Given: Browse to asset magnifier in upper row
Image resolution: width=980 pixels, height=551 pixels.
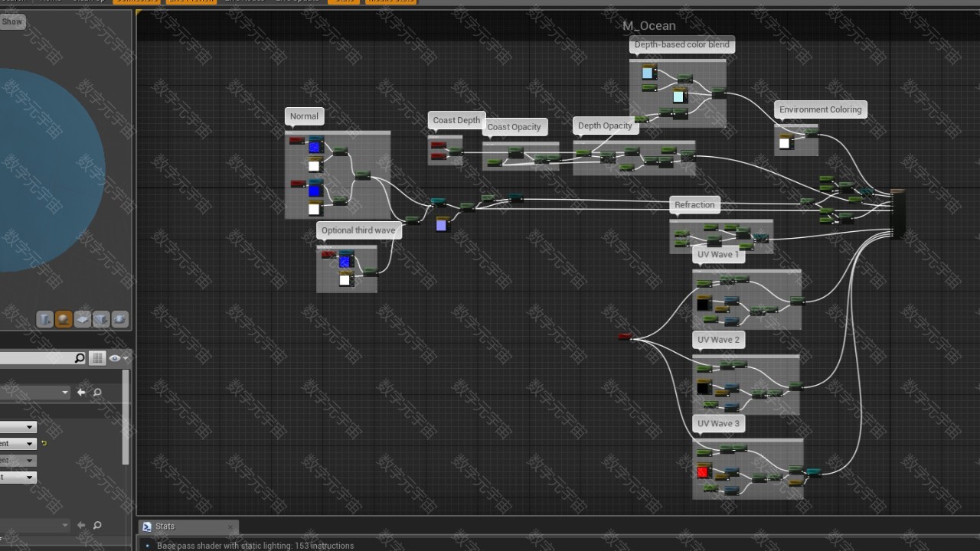Looking at the screenshot, I should (x=97, y=393).
